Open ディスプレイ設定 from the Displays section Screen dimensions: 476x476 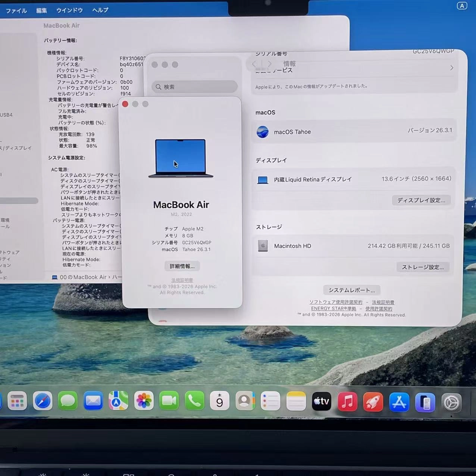(421, 200)
